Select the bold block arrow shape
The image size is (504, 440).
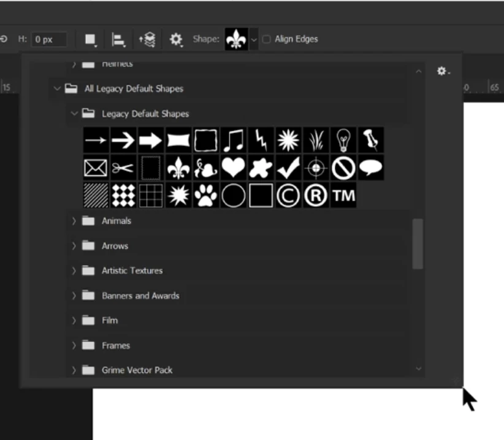click(151, 140)
